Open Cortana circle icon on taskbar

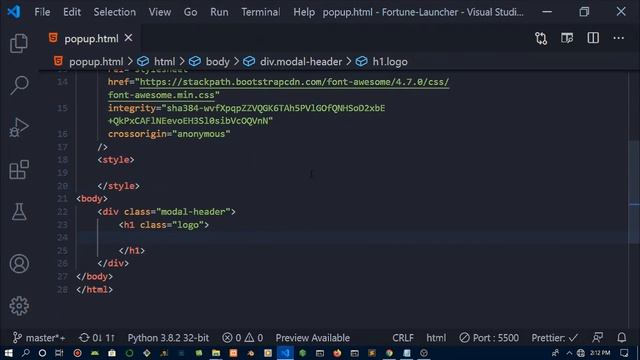pyautogui.click(x=42, y=353)
